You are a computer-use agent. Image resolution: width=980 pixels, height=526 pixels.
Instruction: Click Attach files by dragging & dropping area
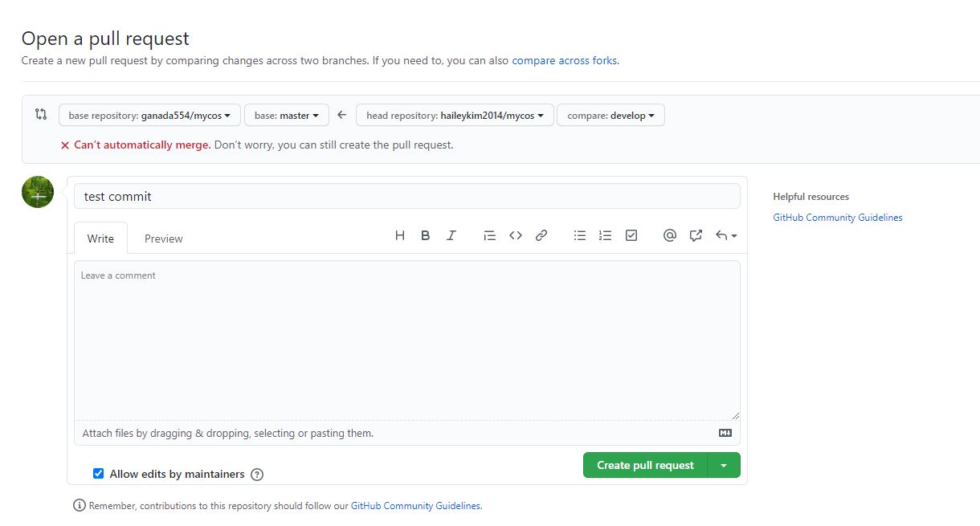pos(407,433)
